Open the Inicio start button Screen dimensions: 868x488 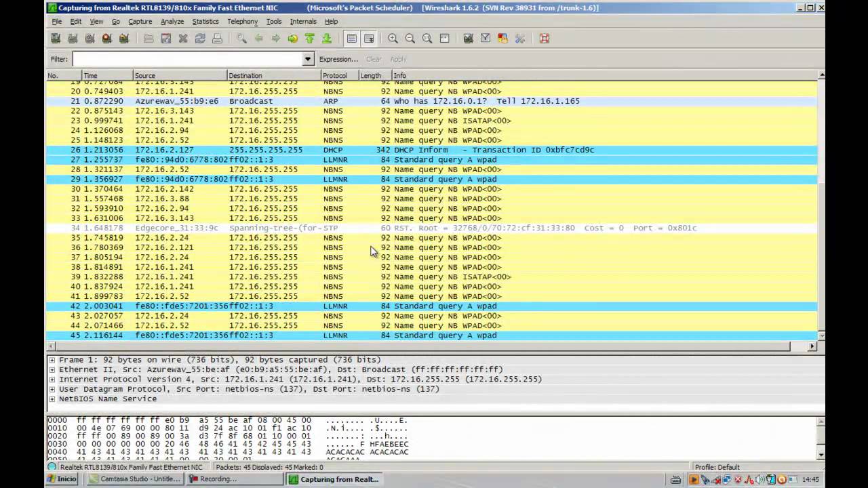click(x=62, y=479)
